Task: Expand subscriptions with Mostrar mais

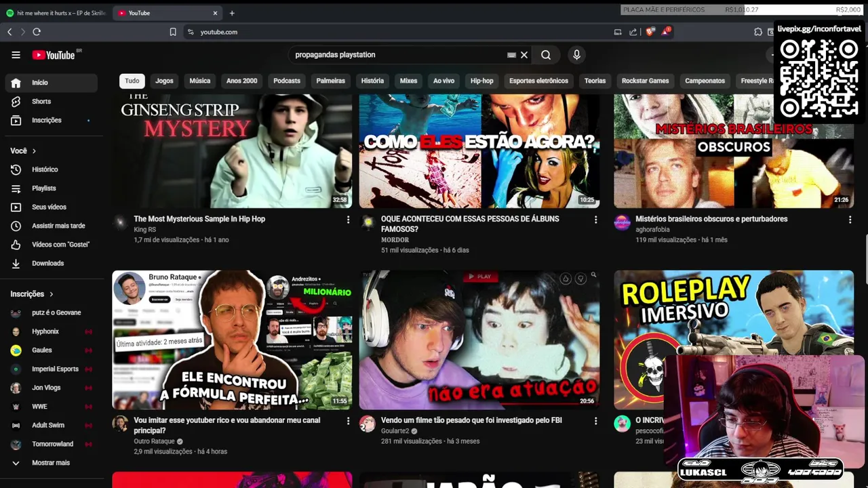Action: (51, 463)
